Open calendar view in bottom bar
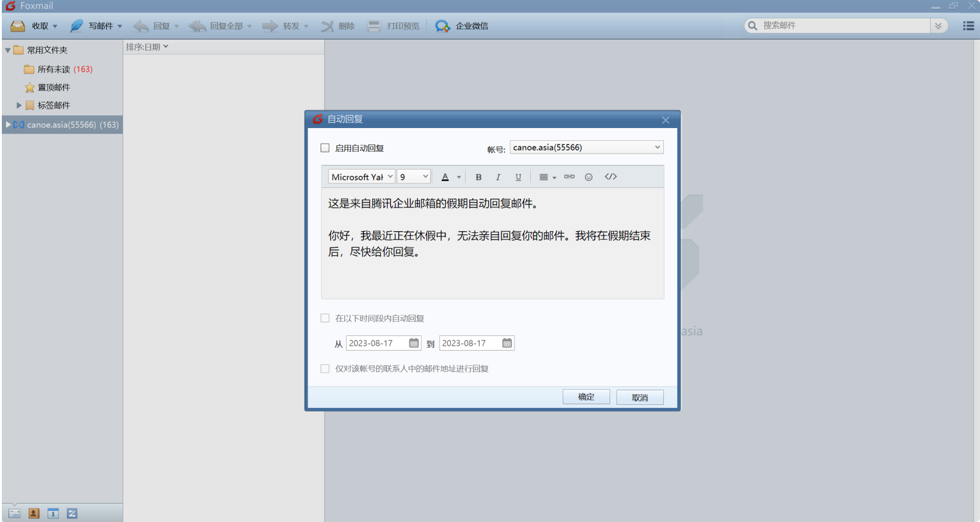Viewport: 980px width, 522px height. click(x=53, y=513)
